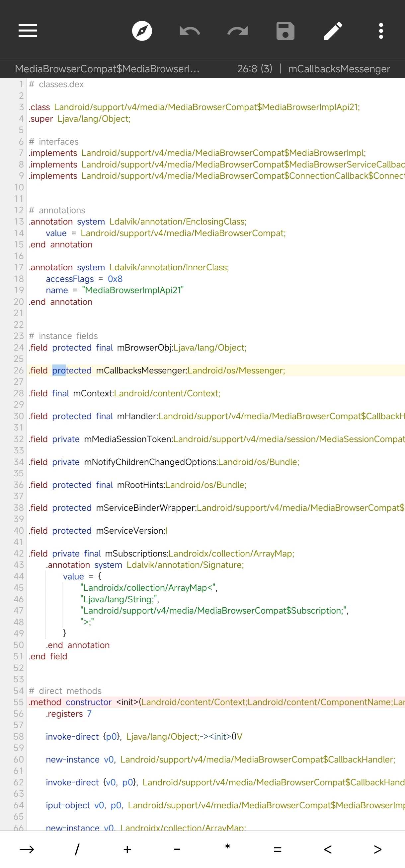Insert plus symbol from shortcut bar
Screen dimensions: 405x868
pyautogui.click(x=127, y=849)
